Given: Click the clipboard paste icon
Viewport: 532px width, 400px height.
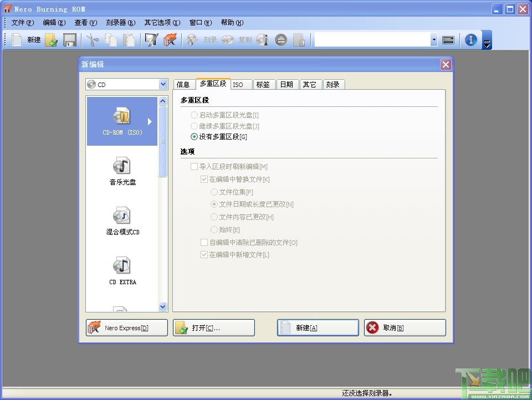Looking at the screenshot, I should 129,40.
